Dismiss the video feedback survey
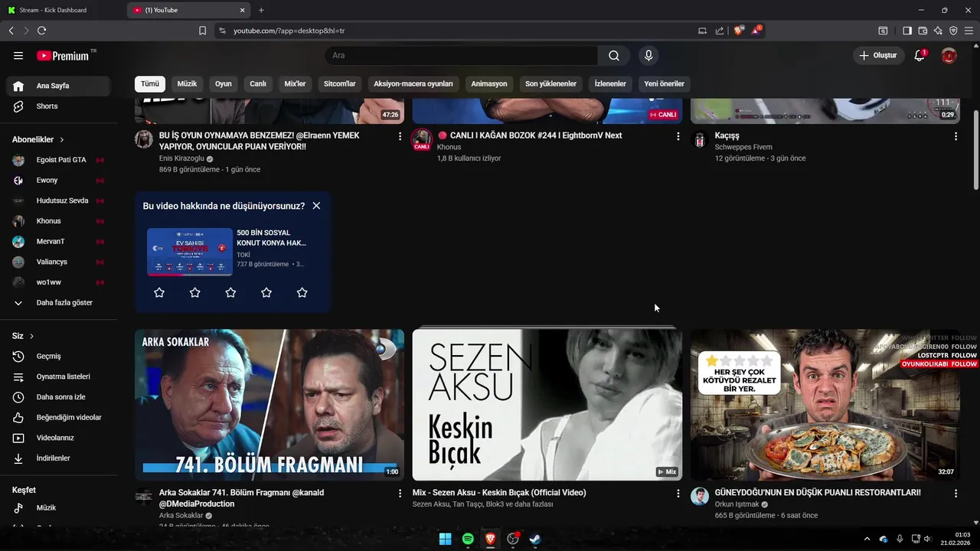The image size is (980, 551). click(x=316, y=206)
